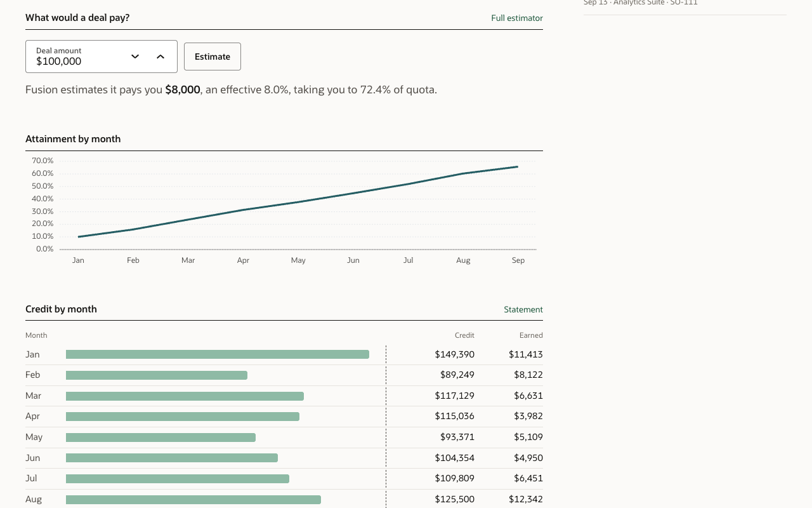The width and height of the screenshot is (812, 508).
Task: Open the Statement link
Action: coord(523,309)
